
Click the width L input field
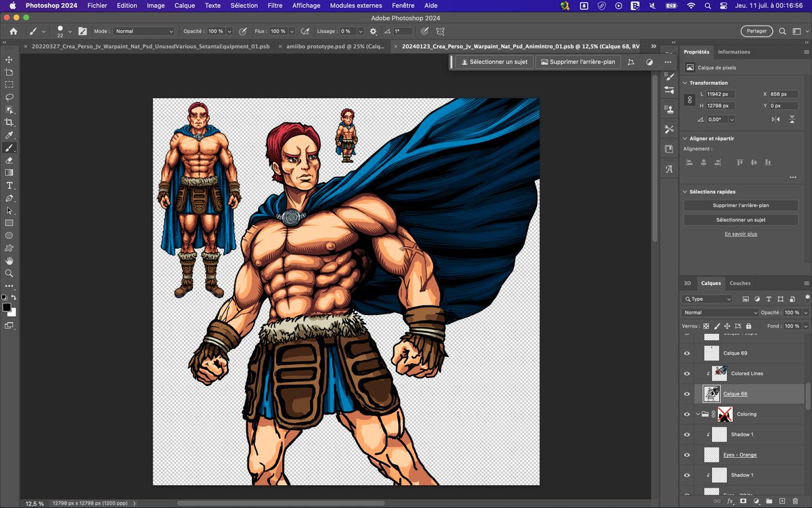pos(720,94)
